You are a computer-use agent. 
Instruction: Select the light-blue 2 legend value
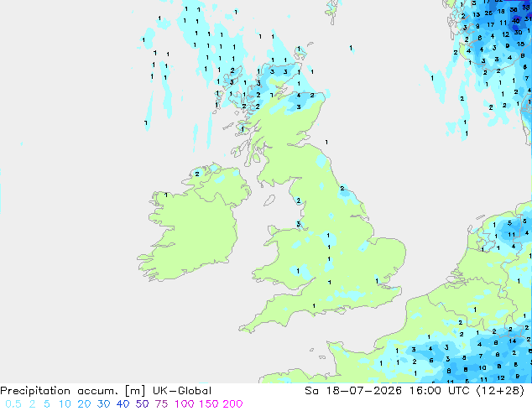pos(32,404)
